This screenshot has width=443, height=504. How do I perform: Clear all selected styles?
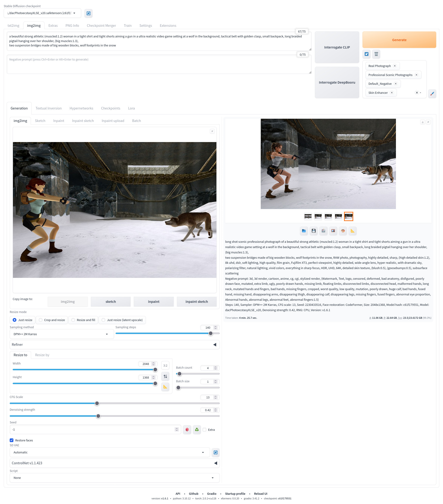tap(417, 93)
